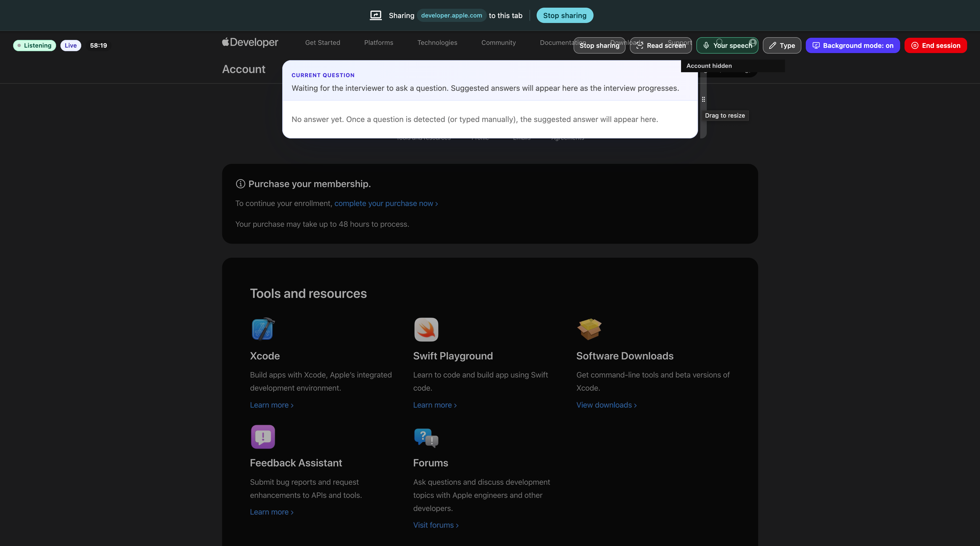Toggle Background mode off
980x546 pixels.
tap(853, 45)
